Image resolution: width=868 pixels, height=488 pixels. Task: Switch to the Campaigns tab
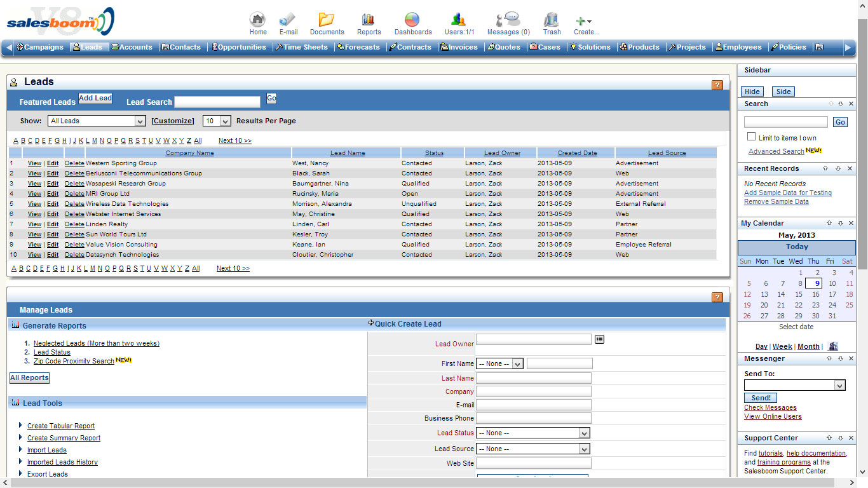click(40, 47)
